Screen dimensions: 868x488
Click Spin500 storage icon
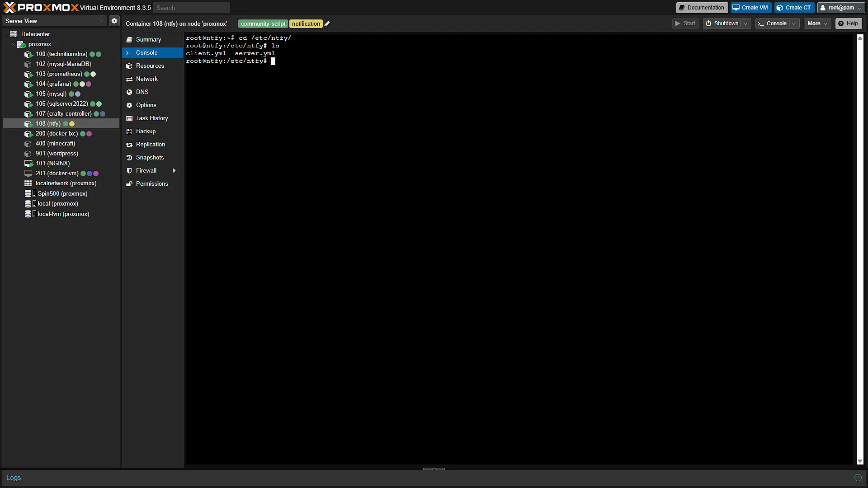click(30, 193)
